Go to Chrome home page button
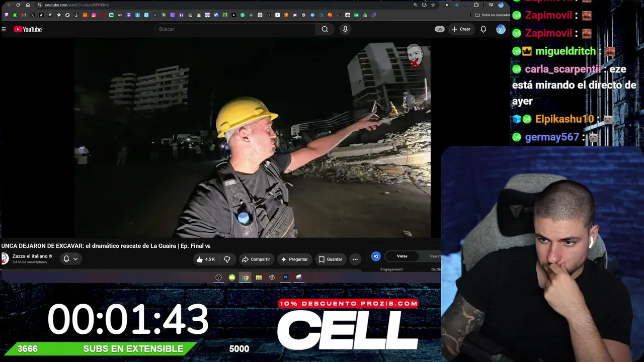 (x=28, y=5)
